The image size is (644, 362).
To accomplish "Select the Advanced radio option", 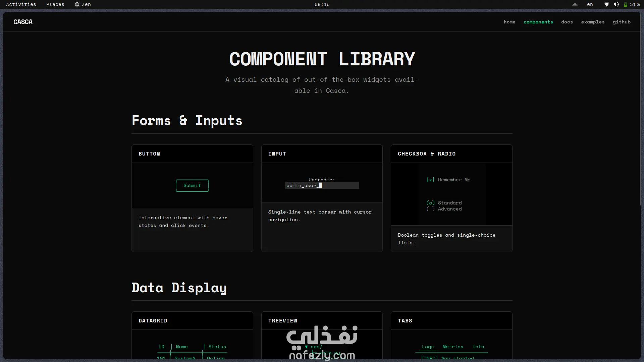I will point(430,209).
